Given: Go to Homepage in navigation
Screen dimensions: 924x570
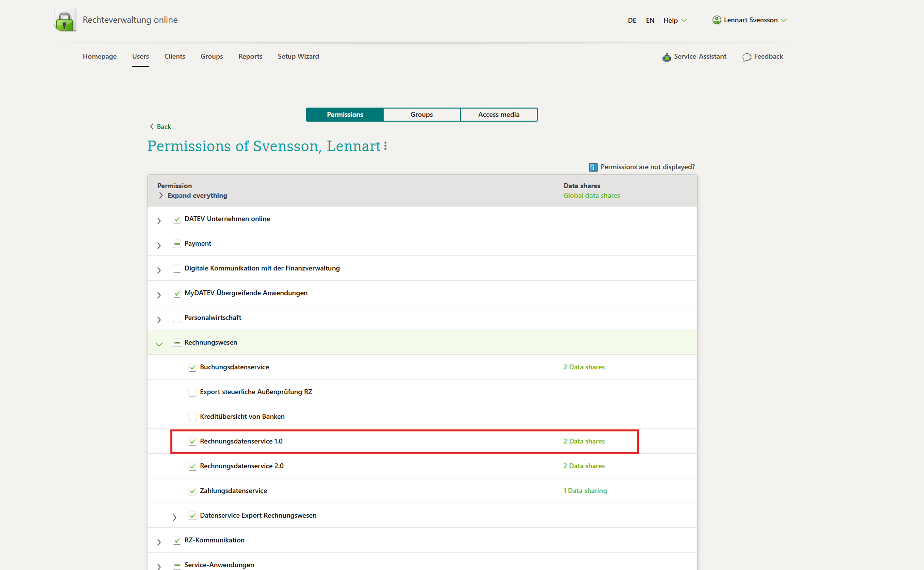Looking at the screenshot, I should tap(99, 56).
